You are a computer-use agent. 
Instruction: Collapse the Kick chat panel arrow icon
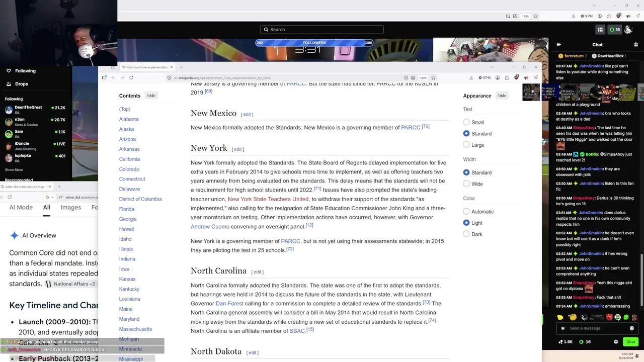558,44
